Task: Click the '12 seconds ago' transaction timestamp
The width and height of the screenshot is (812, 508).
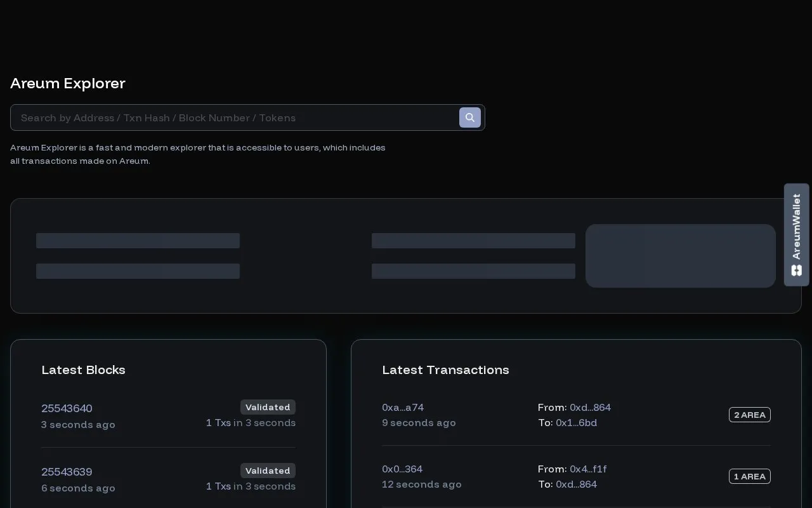Action: (422, 485)
